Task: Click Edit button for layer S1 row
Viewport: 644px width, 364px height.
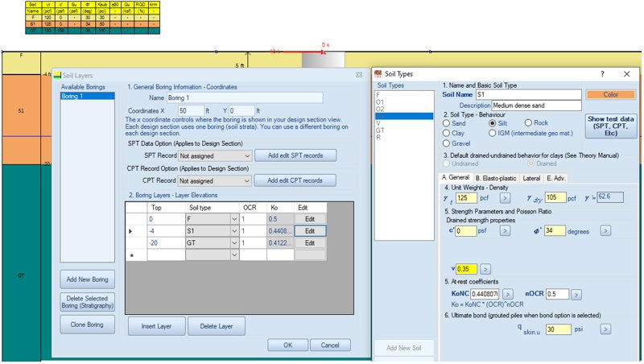Action: [310, 231]
